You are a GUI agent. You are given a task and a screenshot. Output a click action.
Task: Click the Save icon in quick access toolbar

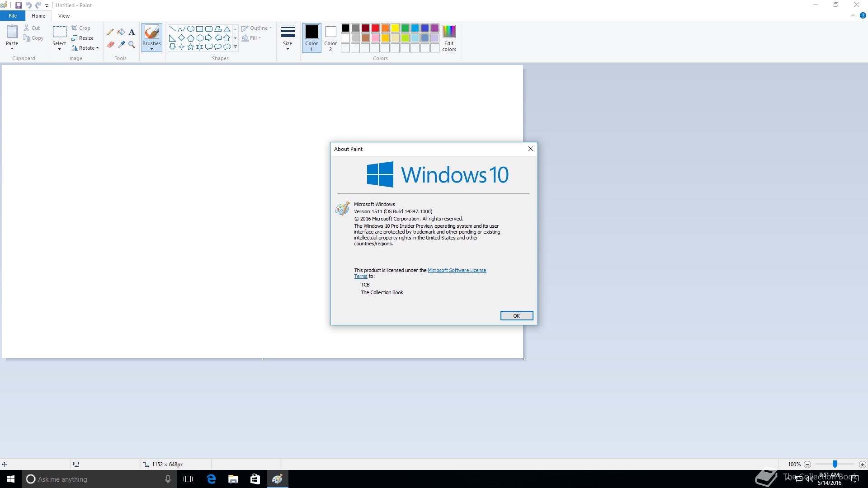pos(19,5)
